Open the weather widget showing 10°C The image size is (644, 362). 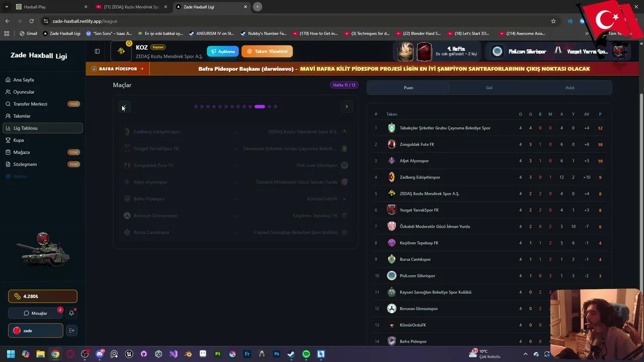(484, 354)
